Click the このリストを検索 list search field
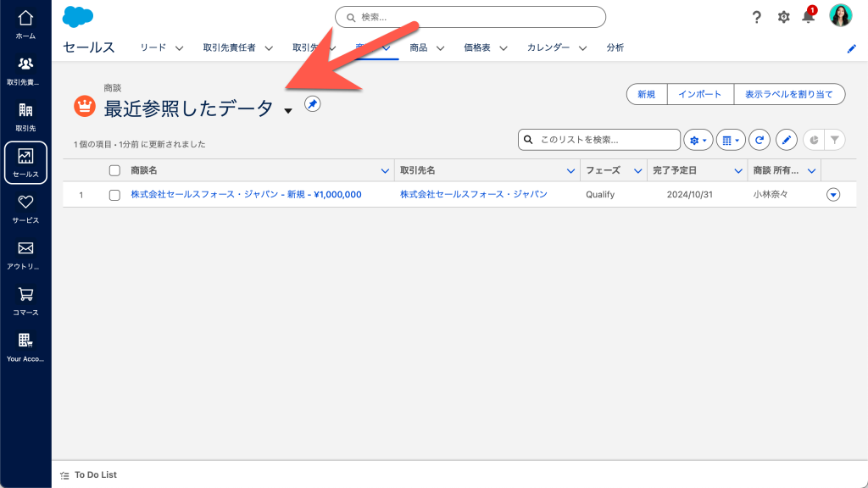This screenshot has height=488, width=868. pos(599,140)
